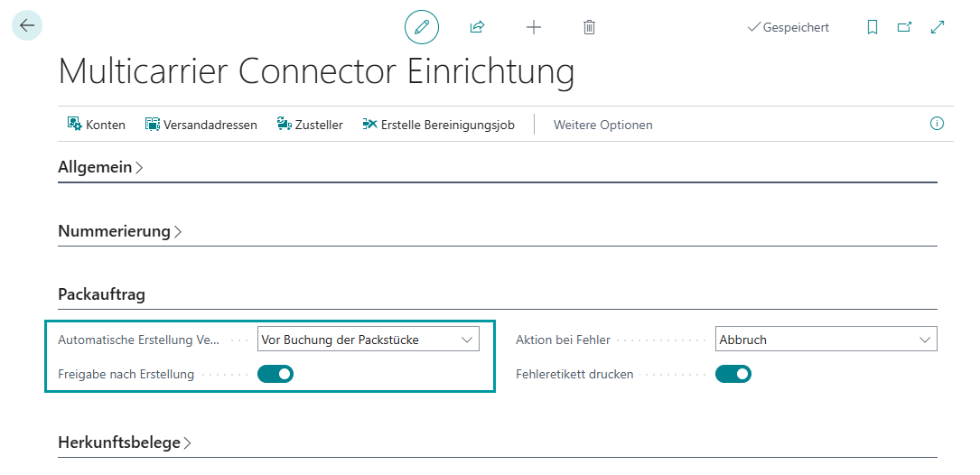Expand the Allgemein section

(100, 167)
